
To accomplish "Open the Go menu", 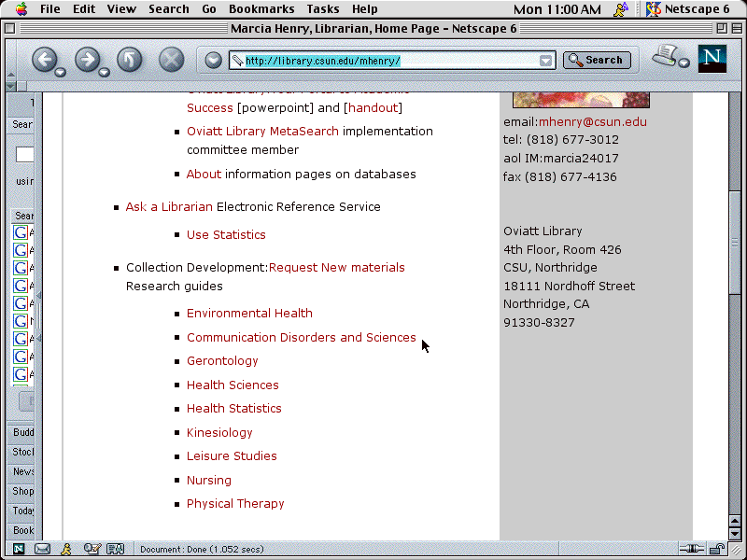I will (208, 9).
